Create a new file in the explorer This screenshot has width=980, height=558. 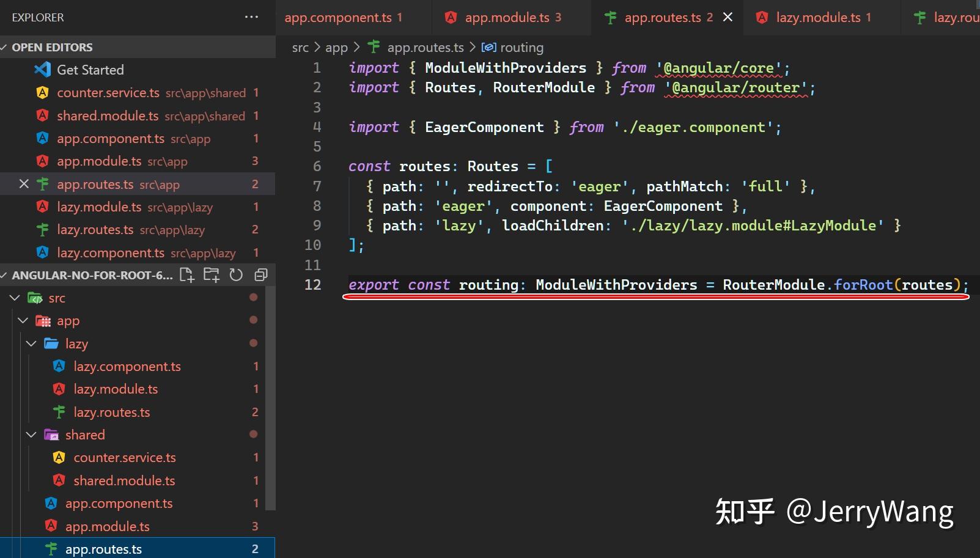click(x=186, y=275)
